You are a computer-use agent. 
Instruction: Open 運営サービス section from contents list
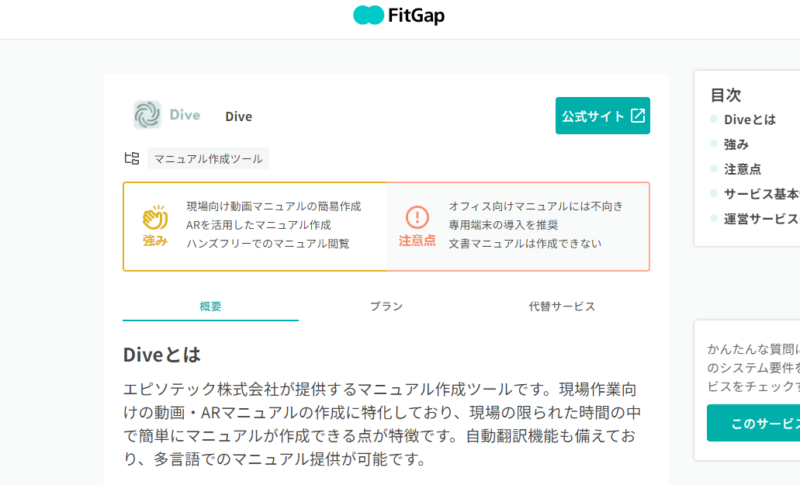[762, 219]
